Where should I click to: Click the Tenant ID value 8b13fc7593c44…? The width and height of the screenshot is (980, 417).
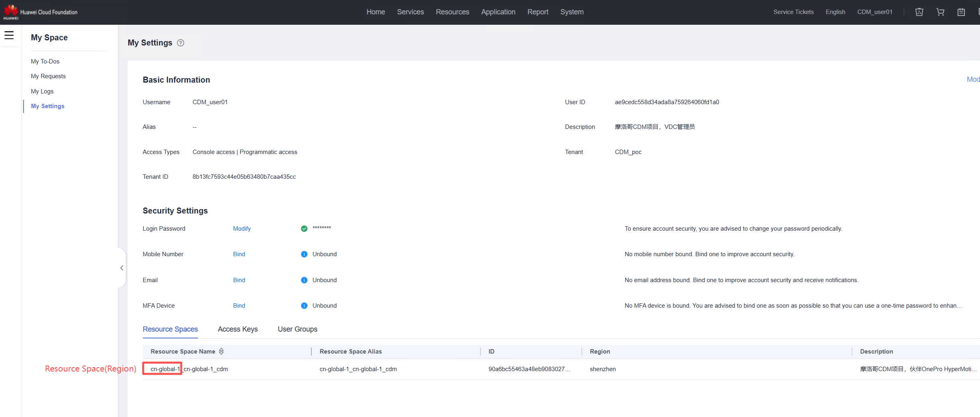pos(244,177)
